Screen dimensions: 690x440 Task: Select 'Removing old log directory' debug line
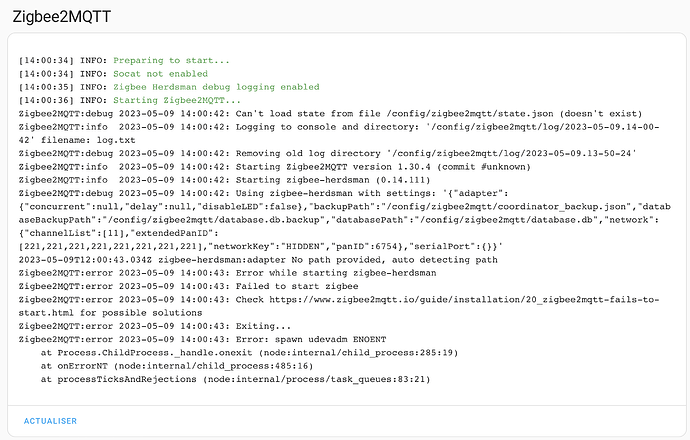click(x=328, y=154)
